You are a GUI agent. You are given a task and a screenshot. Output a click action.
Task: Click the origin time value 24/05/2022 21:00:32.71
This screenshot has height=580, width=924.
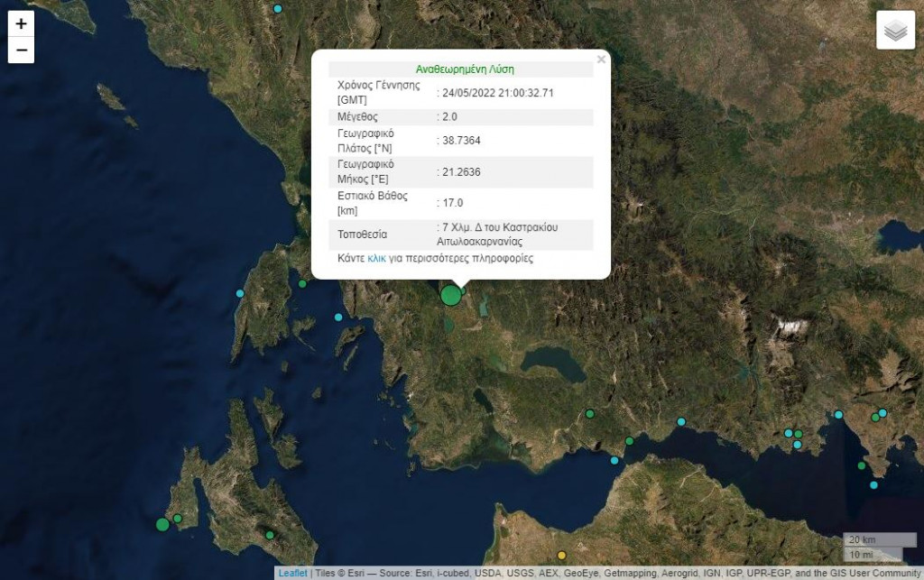click(x=498, y=92)
